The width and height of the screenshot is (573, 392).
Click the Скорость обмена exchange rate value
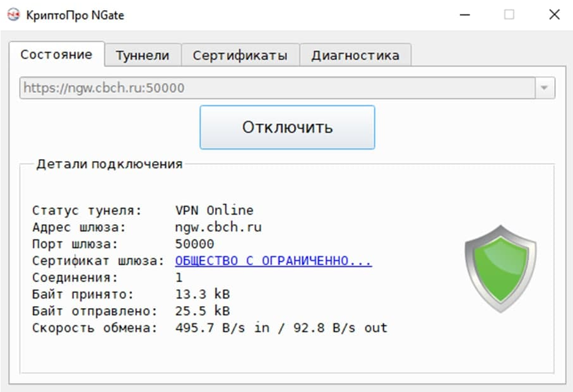[281, 328]
